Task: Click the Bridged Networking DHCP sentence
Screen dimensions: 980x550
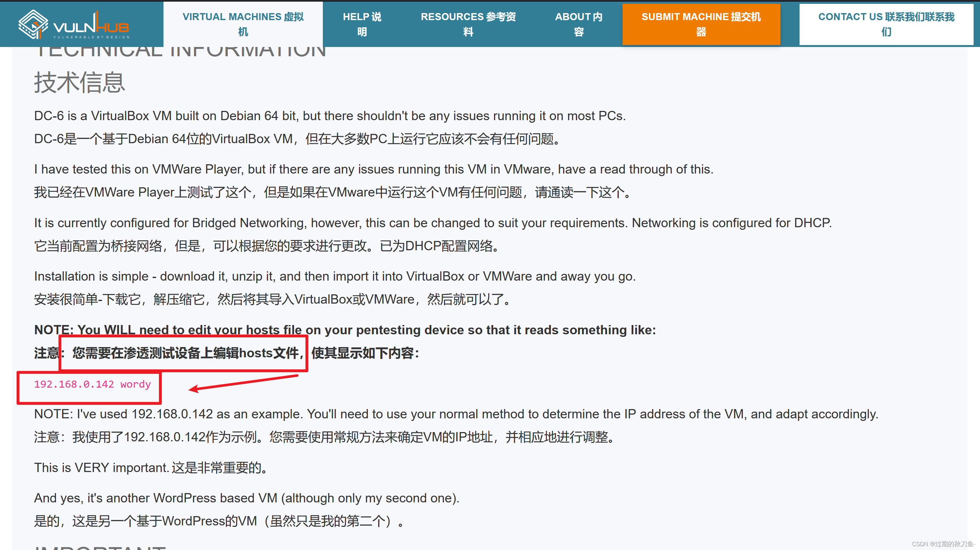Action: tap(433, 223)
